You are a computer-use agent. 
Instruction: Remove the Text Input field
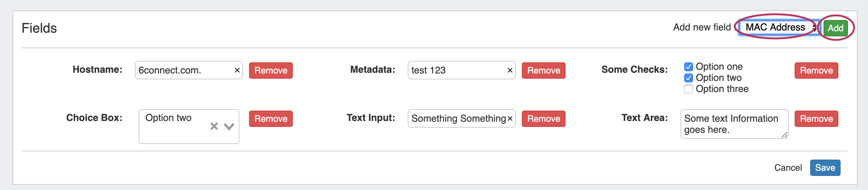[543, 119]
